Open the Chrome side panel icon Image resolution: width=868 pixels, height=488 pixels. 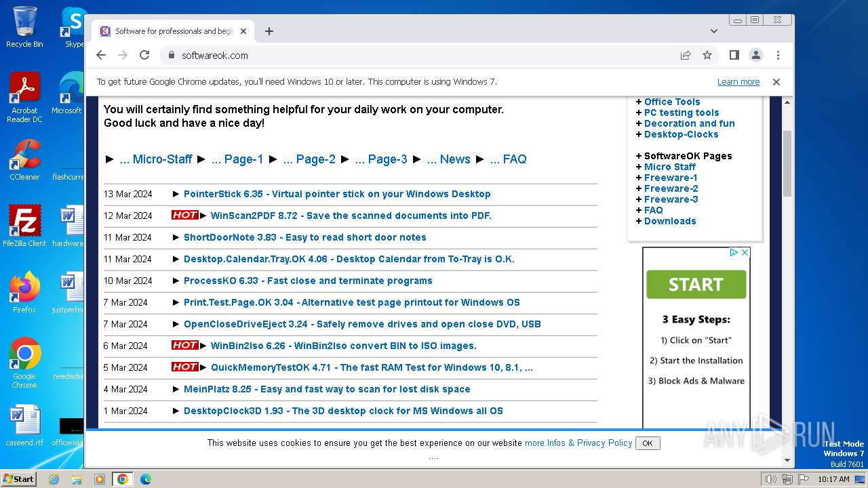point(734,55)
